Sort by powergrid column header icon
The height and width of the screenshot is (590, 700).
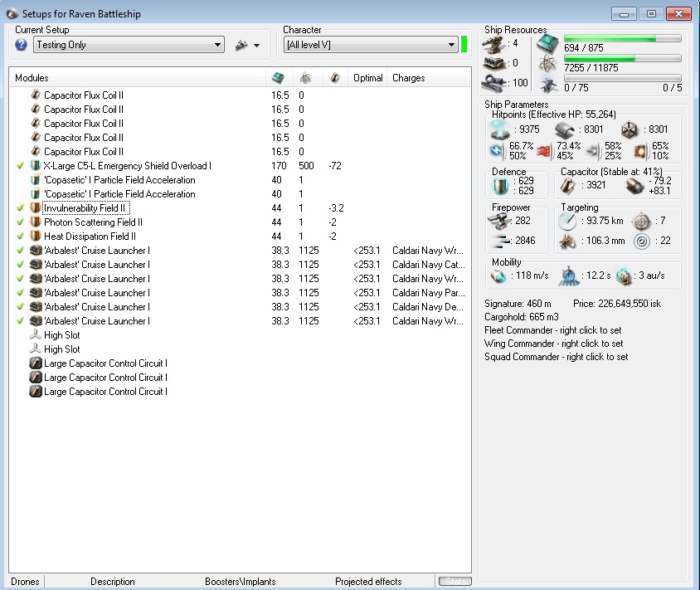pyautogui.click(x=305, y=78)
